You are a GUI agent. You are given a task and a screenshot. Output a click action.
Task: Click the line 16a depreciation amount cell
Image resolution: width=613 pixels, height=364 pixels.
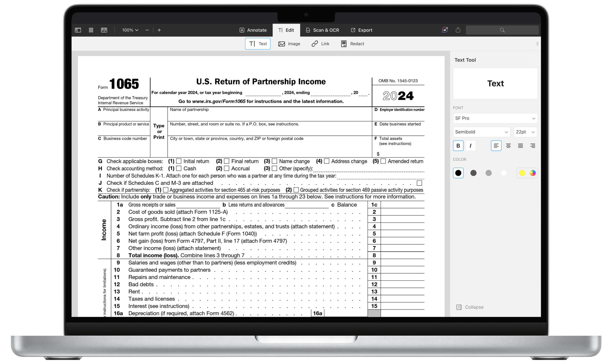click(x=346, y=314)
